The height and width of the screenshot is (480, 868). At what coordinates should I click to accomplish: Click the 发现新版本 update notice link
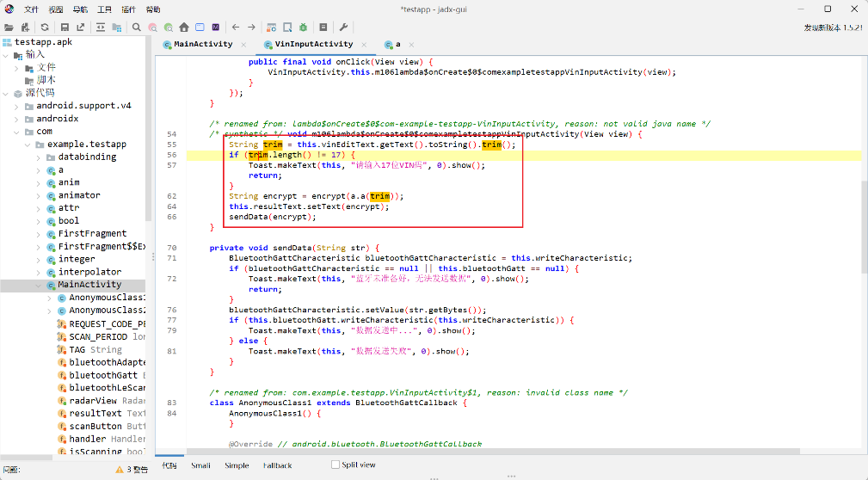tap(833, 28)
